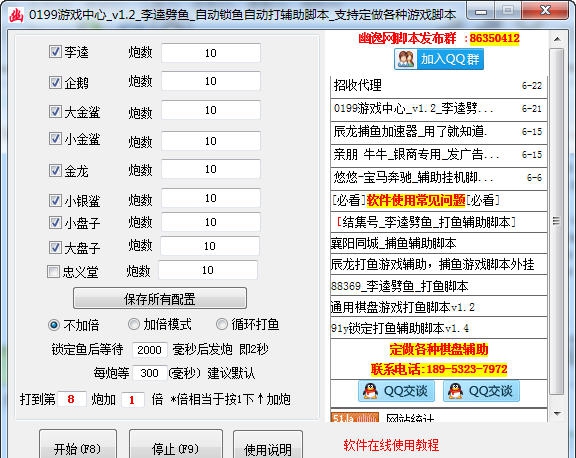Click the 使用说明 button
Screen dimensions: 576x458
268,444
